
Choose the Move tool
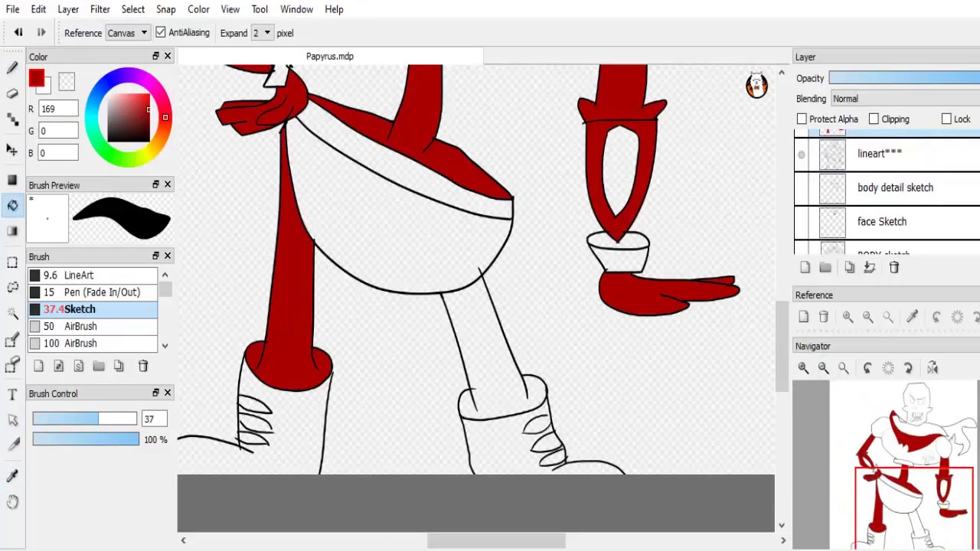tap(12, 149)
